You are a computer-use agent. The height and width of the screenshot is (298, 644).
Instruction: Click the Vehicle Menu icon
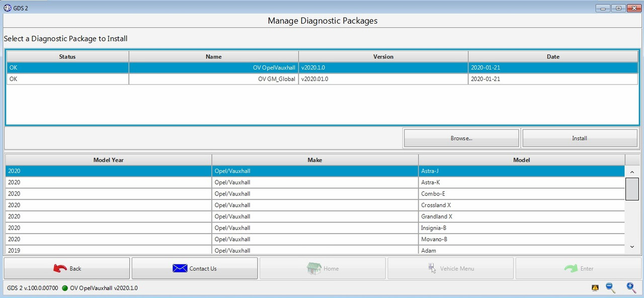[432, 268]
